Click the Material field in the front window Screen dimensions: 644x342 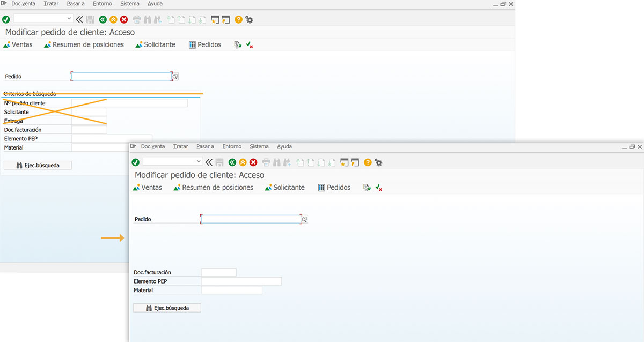click(x=231, y=291)
